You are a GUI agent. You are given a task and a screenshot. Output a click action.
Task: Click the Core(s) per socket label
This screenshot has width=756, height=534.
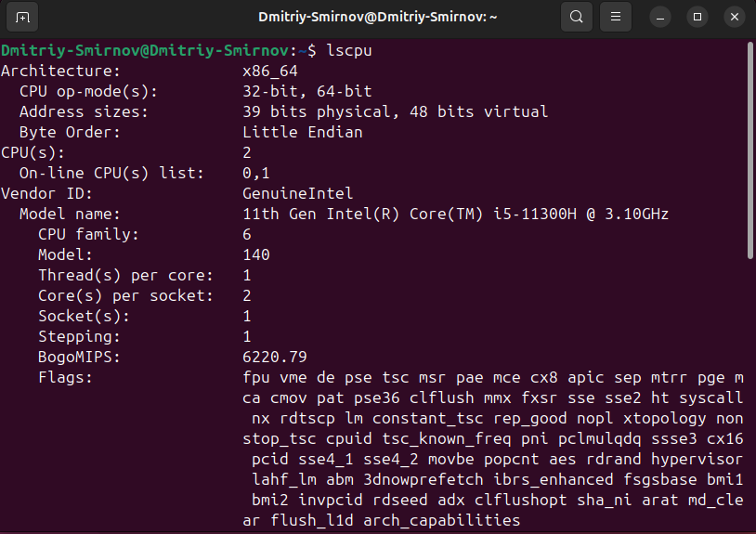pyautogui.click(x=125, y=295)
